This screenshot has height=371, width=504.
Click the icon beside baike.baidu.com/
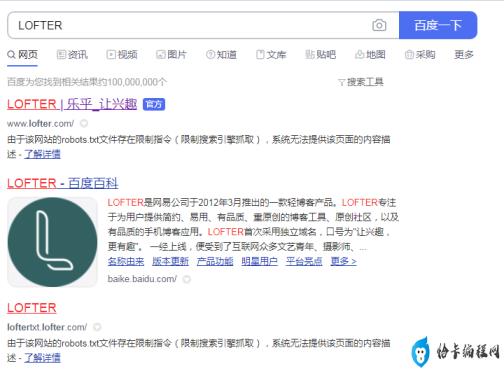tap(187, 279)
